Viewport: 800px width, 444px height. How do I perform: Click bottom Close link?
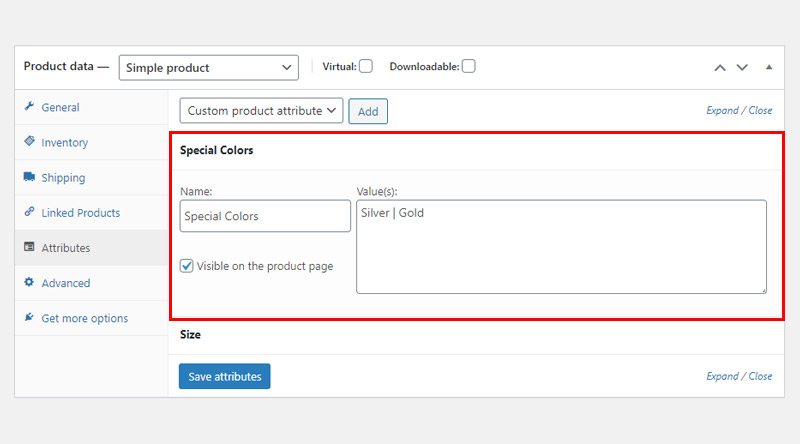760,376
